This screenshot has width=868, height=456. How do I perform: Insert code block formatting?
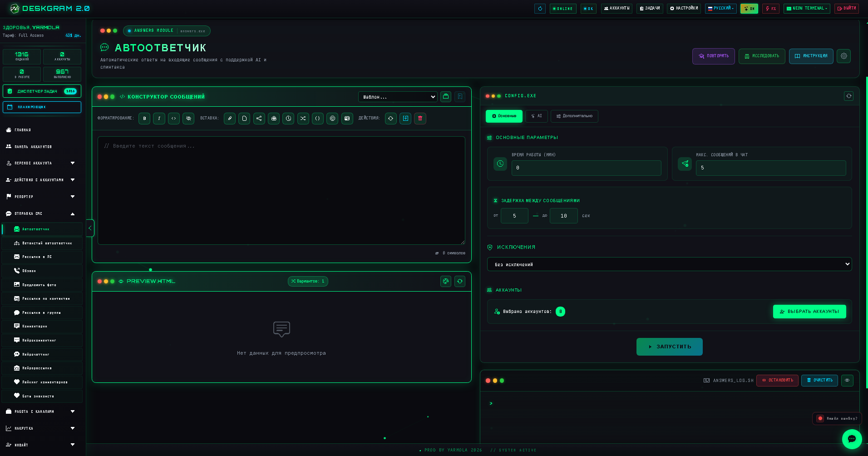coord(173,119)
